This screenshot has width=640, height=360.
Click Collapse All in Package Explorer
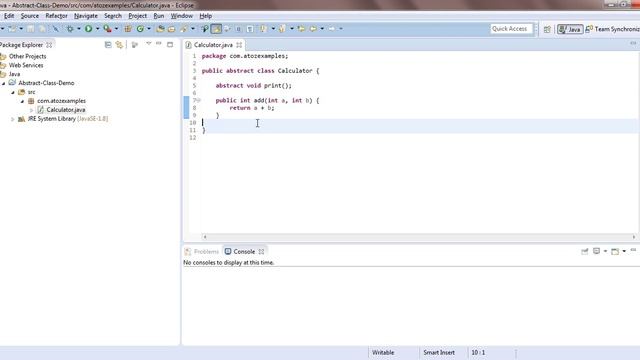point(108,44)
